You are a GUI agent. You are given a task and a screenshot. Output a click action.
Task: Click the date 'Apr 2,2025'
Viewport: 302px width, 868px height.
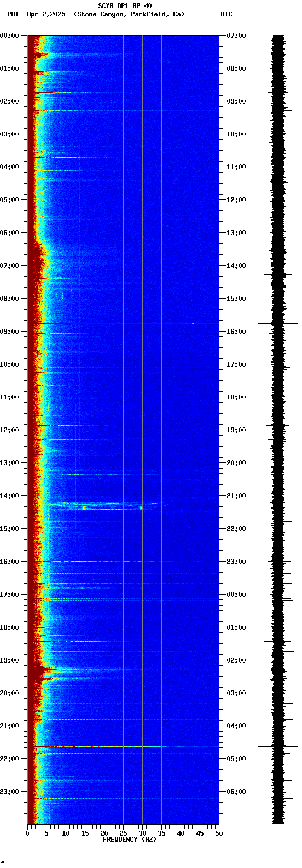(x=46, y=14)
